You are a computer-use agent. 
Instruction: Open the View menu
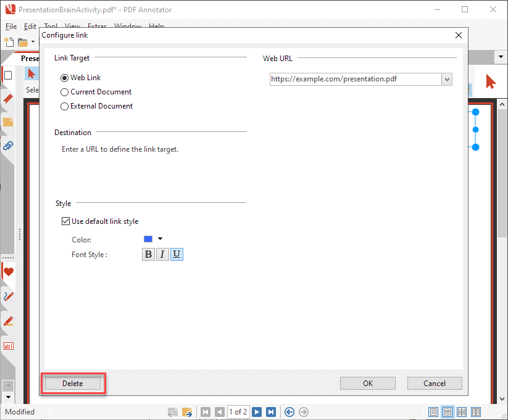click(72, 26)
